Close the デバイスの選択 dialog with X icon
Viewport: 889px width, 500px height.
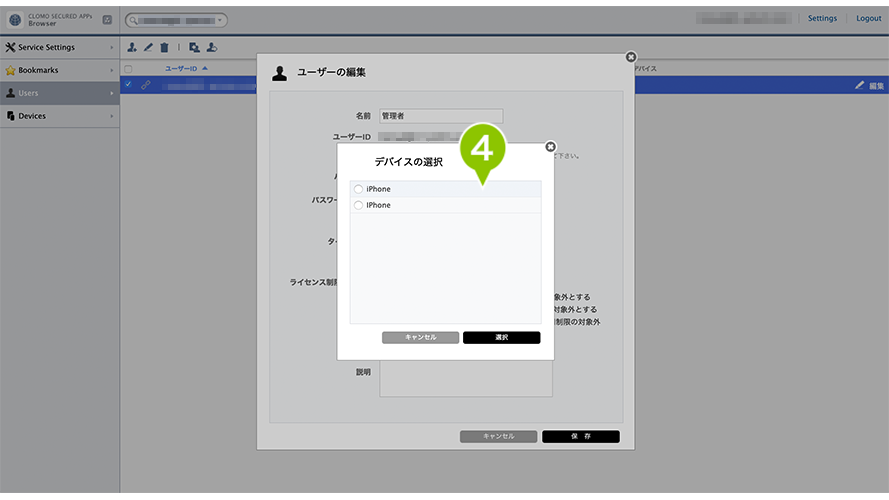click(550, 147)
